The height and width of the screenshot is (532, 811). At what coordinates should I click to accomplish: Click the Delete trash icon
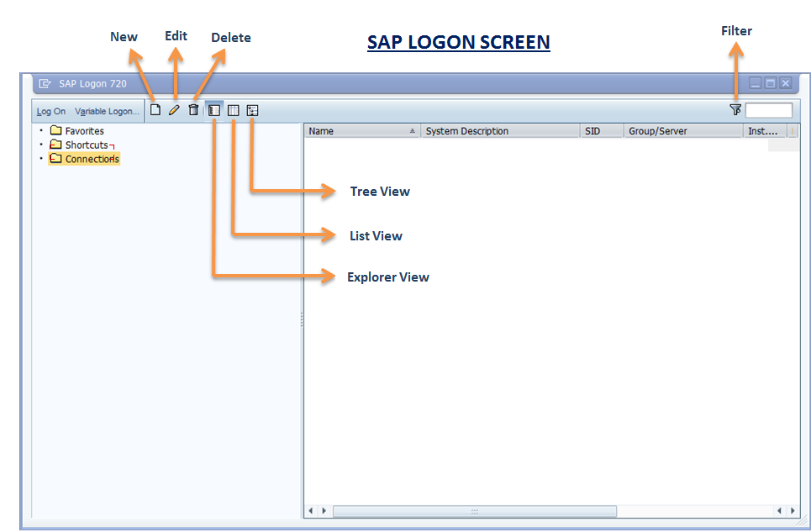coord(193,109)
